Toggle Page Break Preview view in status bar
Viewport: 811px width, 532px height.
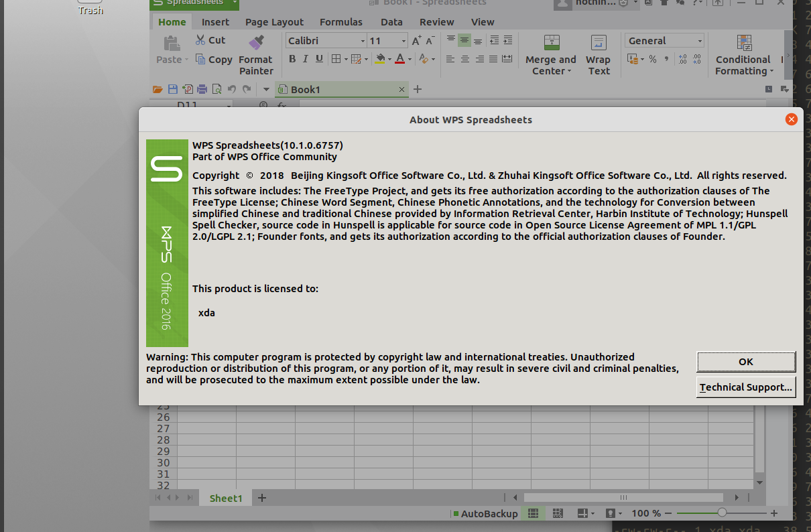[558, 513]
